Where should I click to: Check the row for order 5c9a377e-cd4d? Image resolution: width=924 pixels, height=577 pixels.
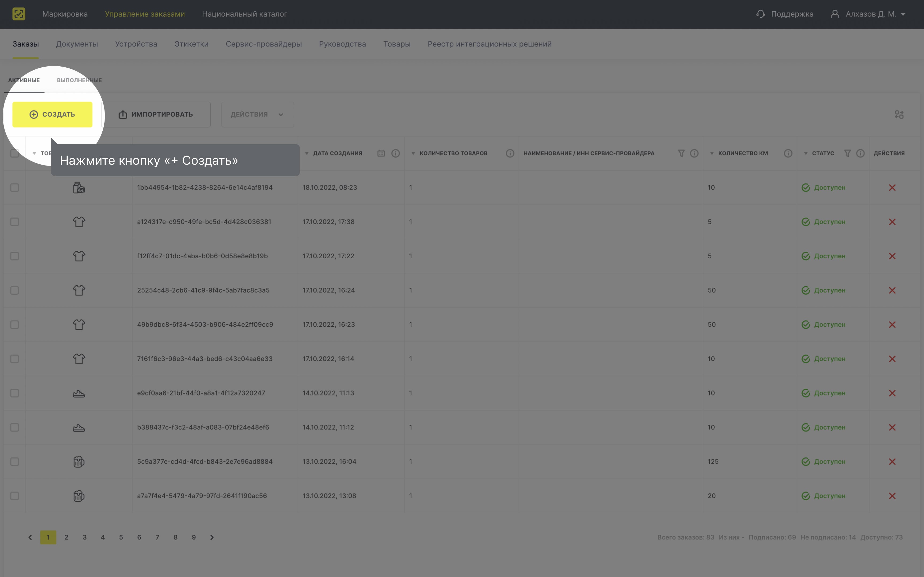tap(14, 462)
